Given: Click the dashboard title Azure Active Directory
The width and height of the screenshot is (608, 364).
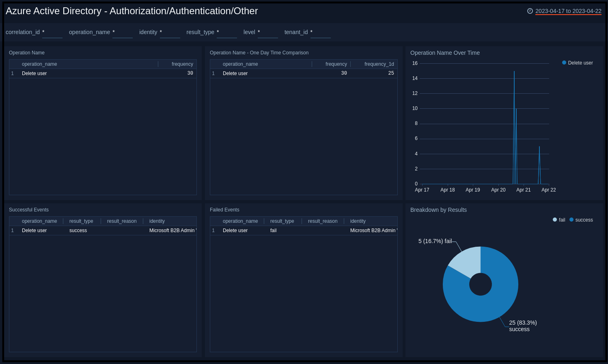Looking at the screenshot, I should tap(132, 11).
